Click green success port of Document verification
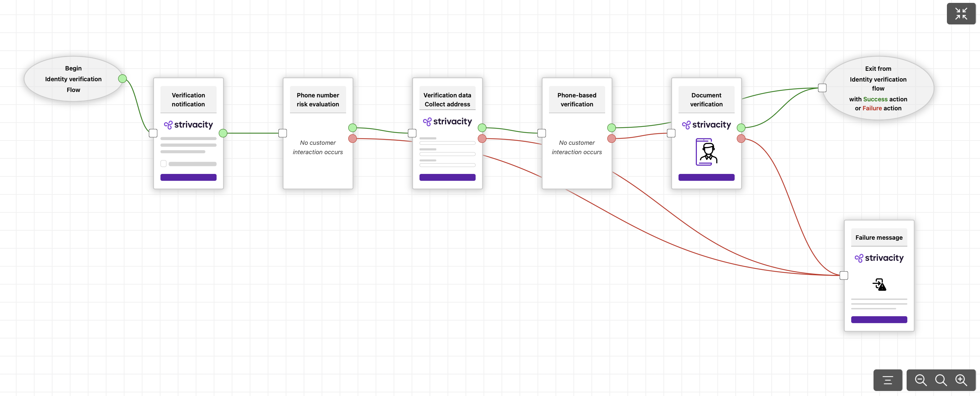The height and width of the screenshot is (396, 980). click(741, 128)
